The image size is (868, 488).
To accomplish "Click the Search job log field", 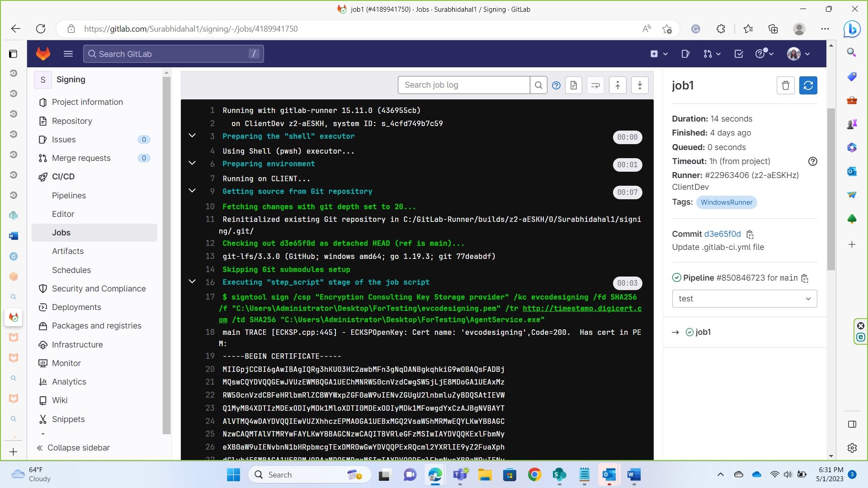I will point(463,85).
